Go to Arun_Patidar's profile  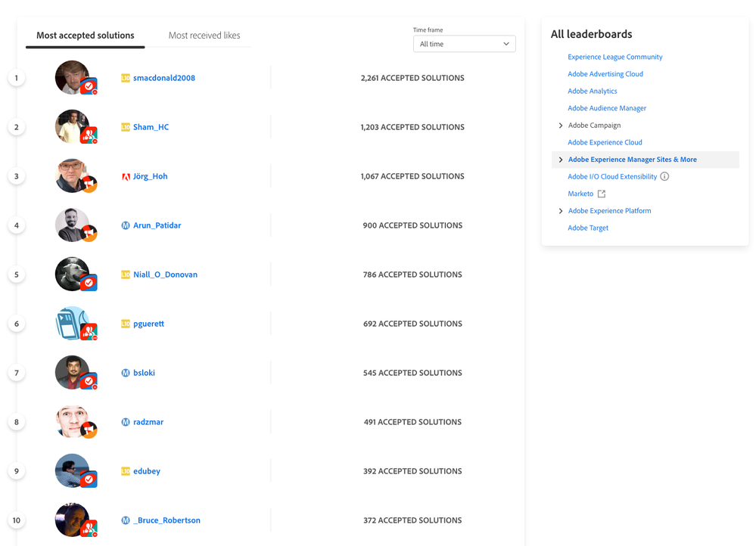[157, 225]
